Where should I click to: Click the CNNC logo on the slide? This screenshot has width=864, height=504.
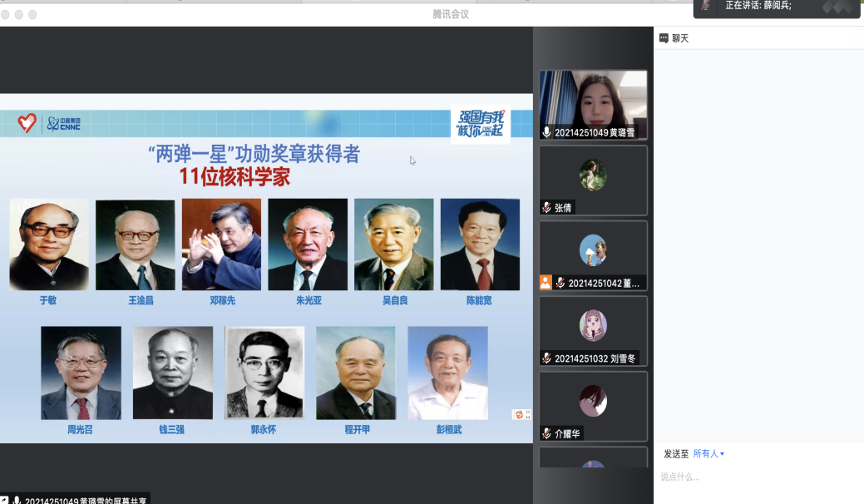(64, 124)
